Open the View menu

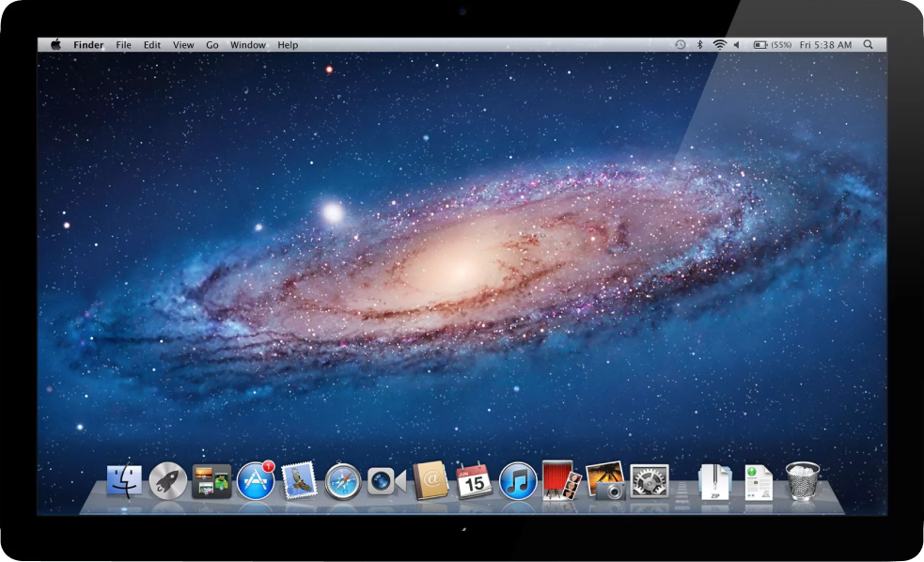(x=183, y=45)
